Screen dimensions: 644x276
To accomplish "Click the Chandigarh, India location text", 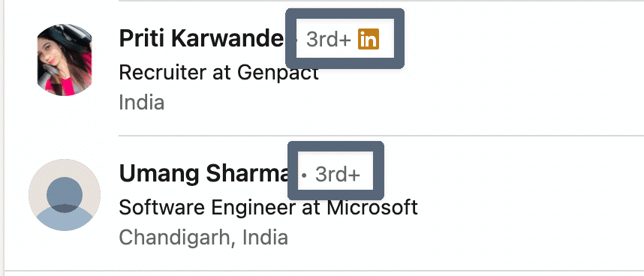I will pyautogui.click(x=203, y=237).
